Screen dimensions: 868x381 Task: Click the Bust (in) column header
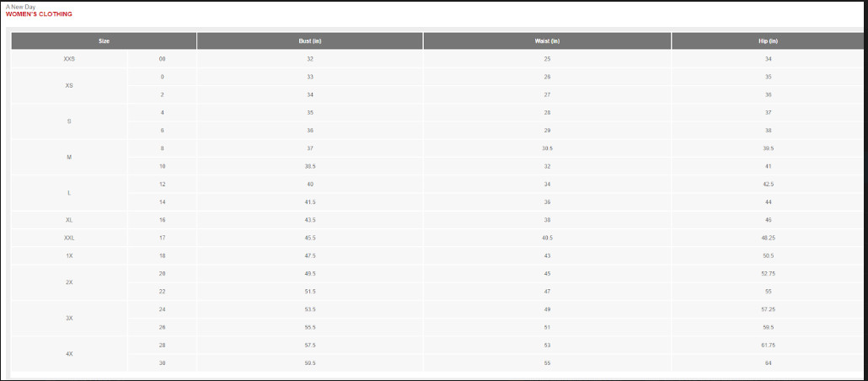(310, 41)
